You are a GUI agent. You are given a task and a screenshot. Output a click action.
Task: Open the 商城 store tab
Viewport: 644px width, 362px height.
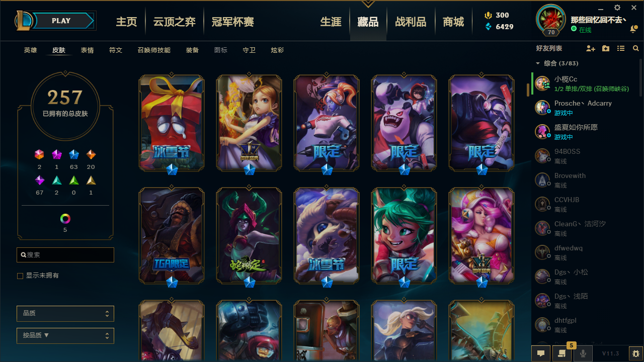[x=453, y=22]
